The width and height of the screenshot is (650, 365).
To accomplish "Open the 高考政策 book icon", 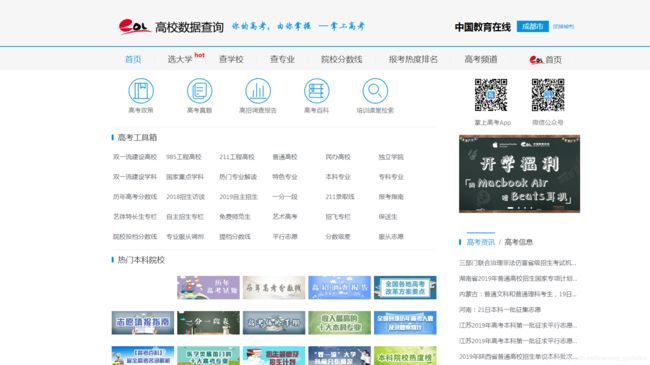I will [x=141, y=90].
